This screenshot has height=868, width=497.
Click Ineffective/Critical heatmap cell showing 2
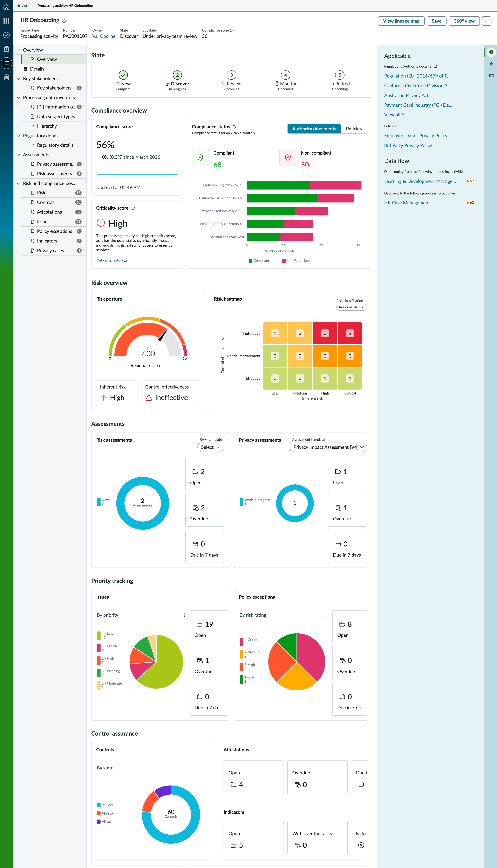(x=350, y=333)
